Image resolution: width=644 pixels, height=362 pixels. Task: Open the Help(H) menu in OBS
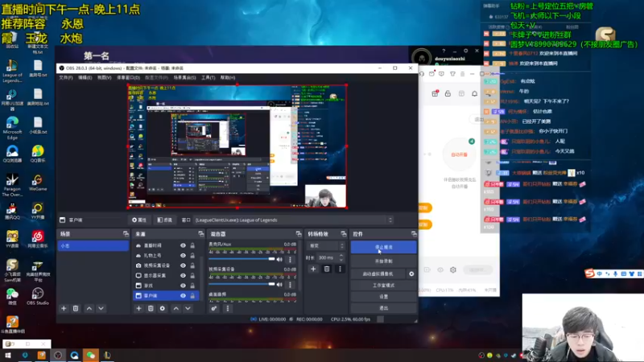[228, 77]
